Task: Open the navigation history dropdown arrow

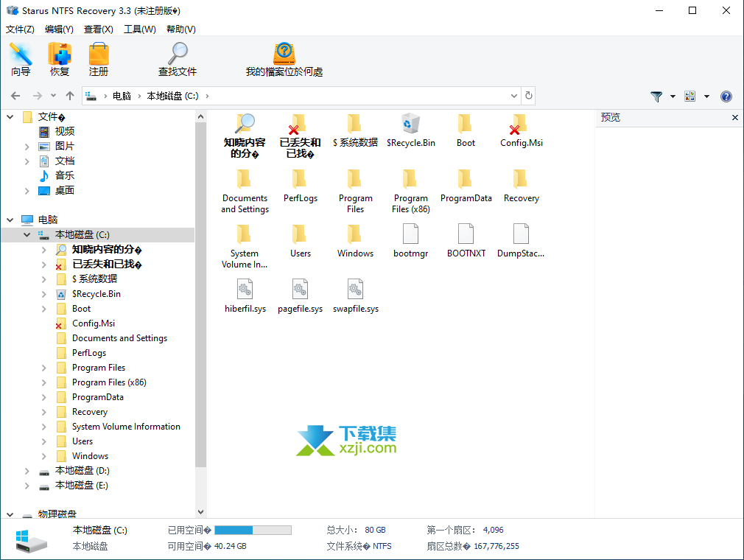Action: click(x=54, y=96)
